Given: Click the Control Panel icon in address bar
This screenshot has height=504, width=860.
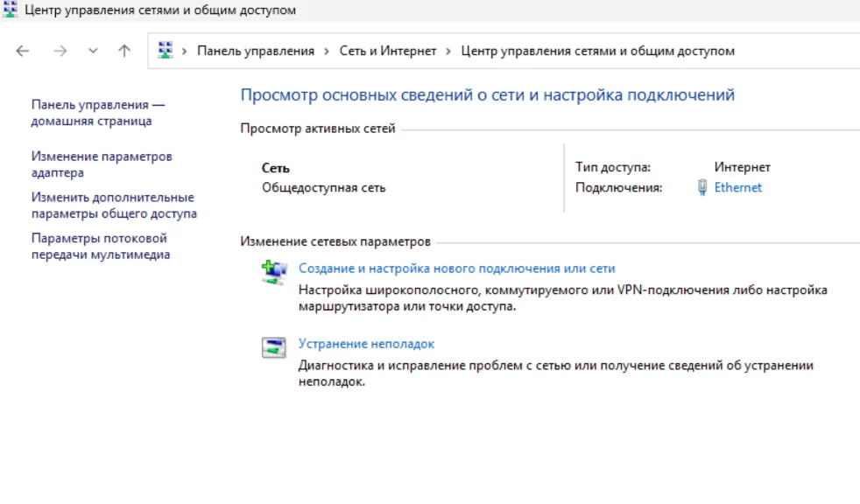Looking at the screenshot, I should (x=166, y=51).
